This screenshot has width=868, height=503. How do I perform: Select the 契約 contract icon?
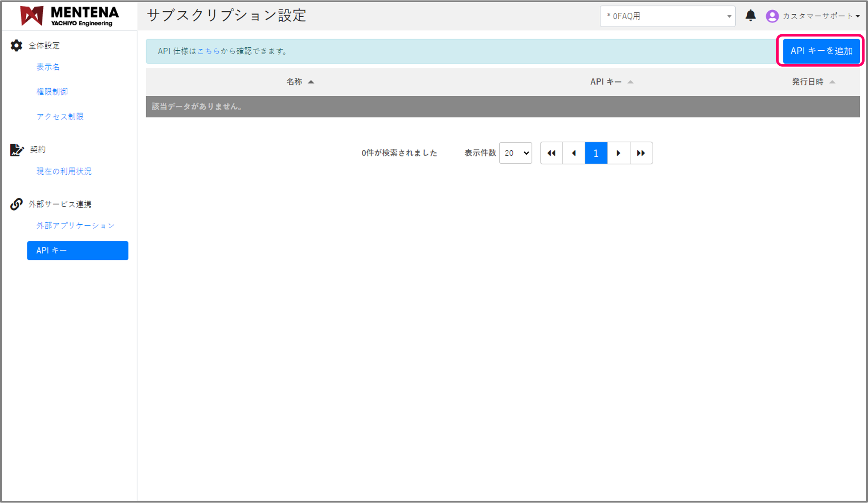16,149
